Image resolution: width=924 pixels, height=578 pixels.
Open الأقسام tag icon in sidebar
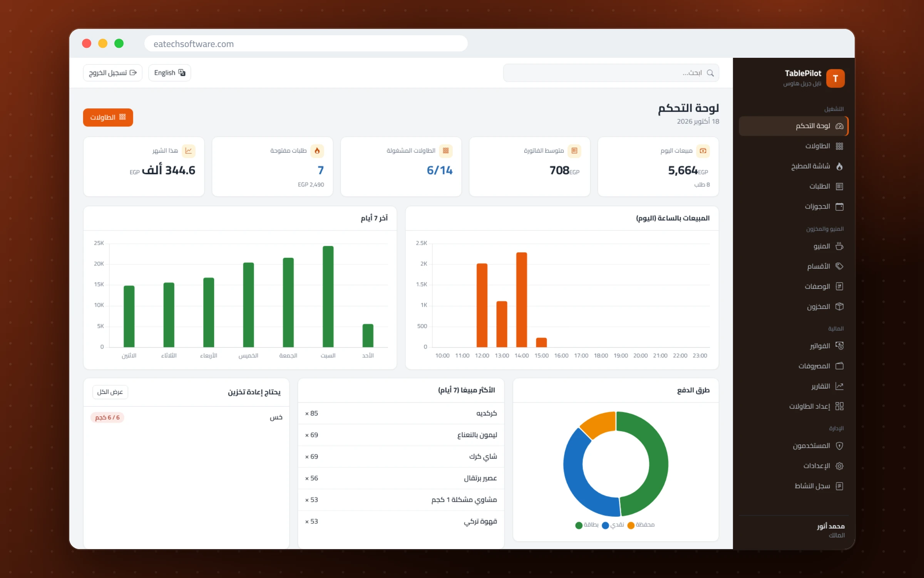click(x=839, y=266)
